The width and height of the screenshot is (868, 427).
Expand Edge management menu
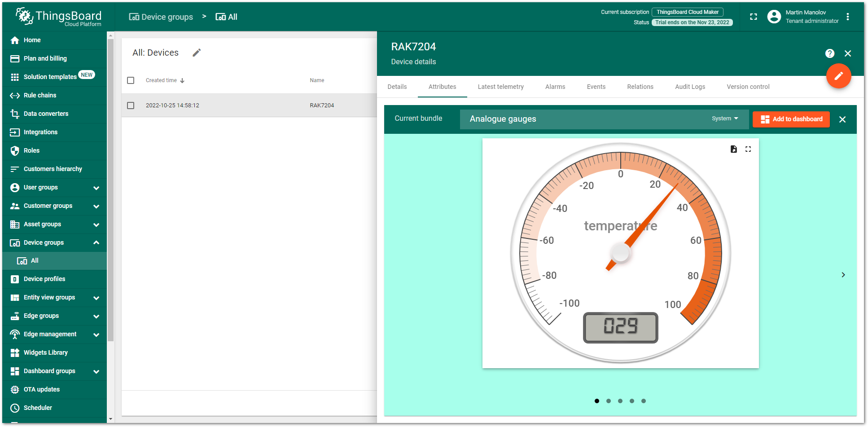point(96,335)
